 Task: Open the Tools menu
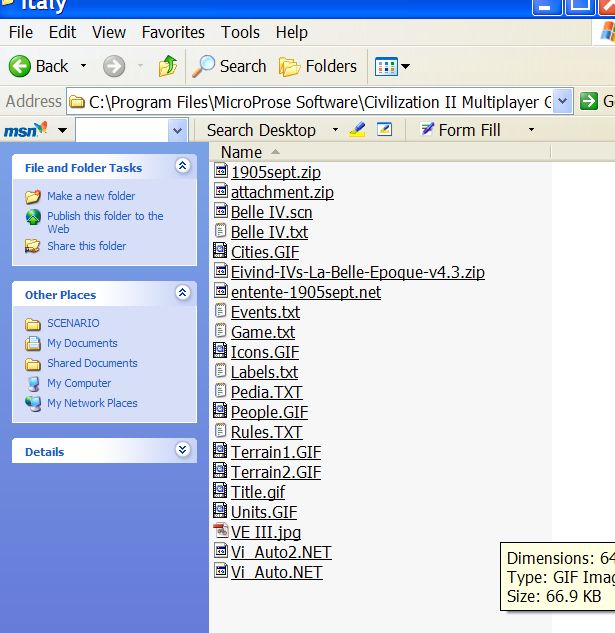(240, 33)
